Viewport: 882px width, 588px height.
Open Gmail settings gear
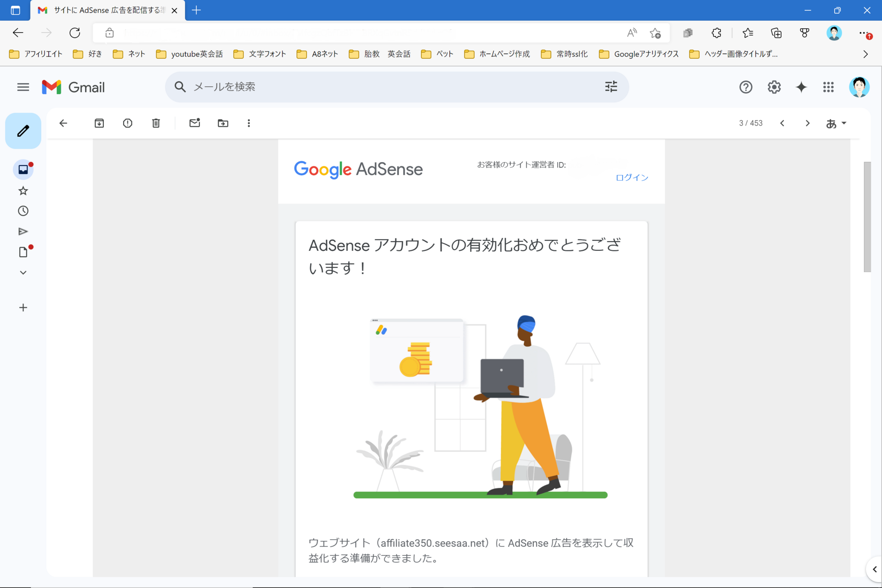tap(774, 87)
